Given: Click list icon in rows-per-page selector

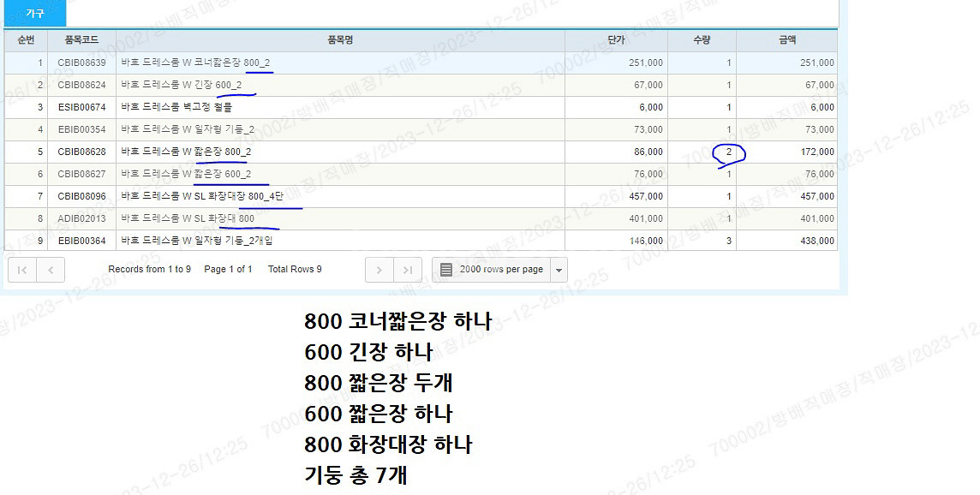Looking at the screenshot, I should point(445,270).
